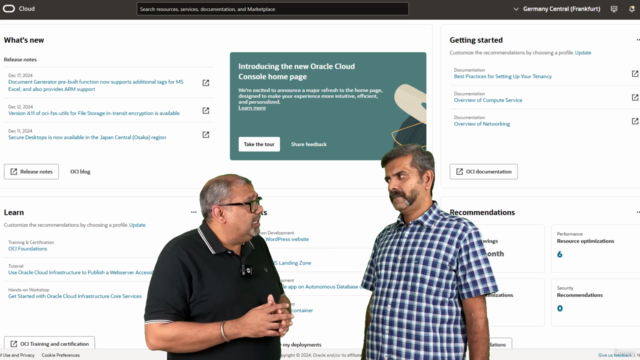
Task: Open Secure Desktops Japan Central release note
Action: click(87, 137)
